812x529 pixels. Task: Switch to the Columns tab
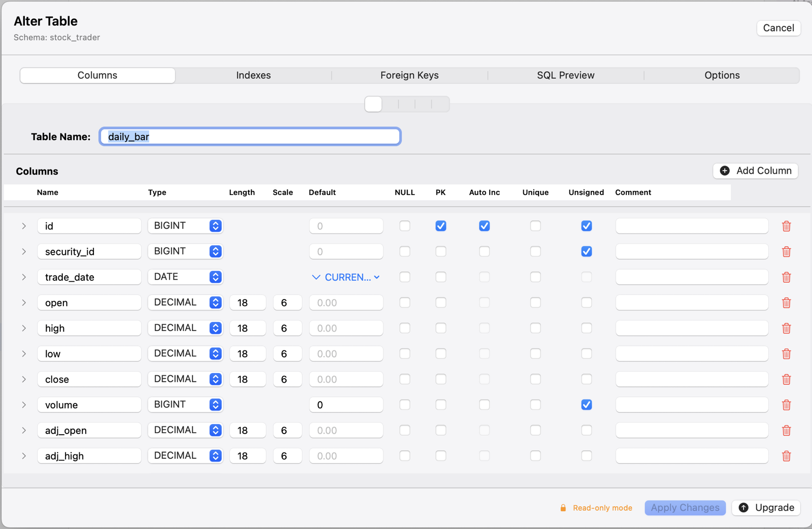(x=97, y=75)
